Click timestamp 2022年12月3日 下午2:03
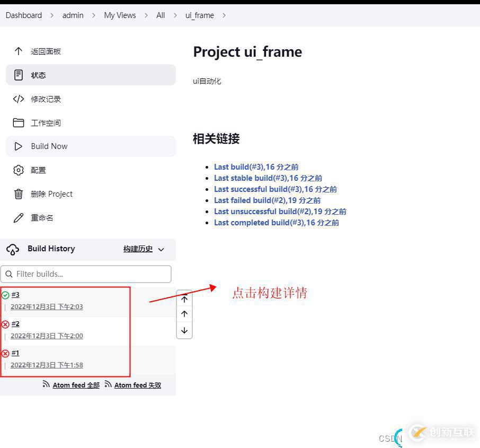 click(47, 307)
